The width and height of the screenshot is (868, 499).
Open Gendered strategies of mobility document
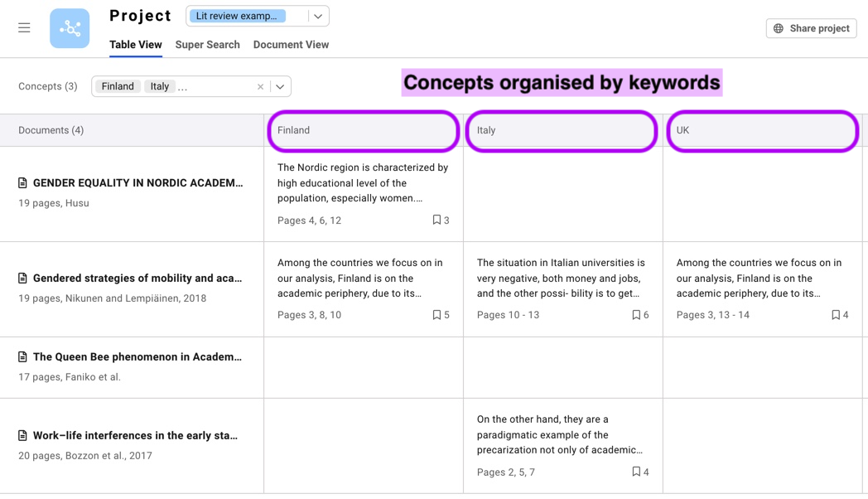tap(137, 279)
